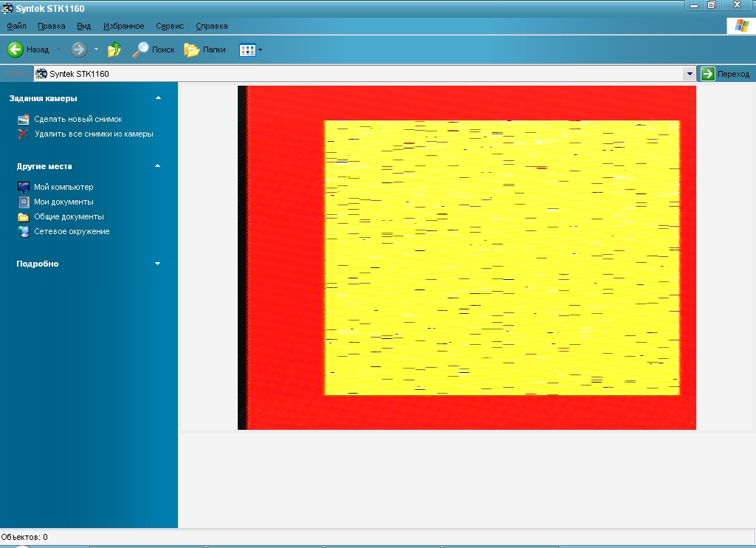The width and height of the screenshot is (756, 548).
Task: Click the Up folder icon
Action: [x=114, y=49]
